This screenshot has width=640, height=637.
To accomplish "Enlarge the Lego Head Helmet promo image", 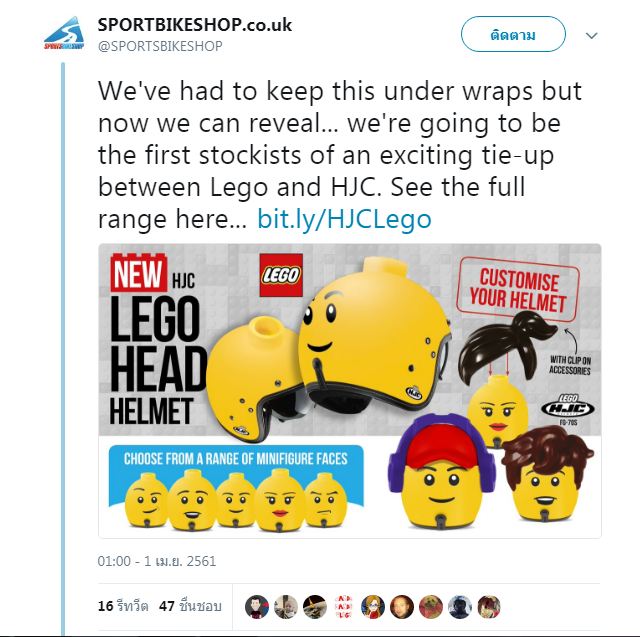I will coord(350,391).
